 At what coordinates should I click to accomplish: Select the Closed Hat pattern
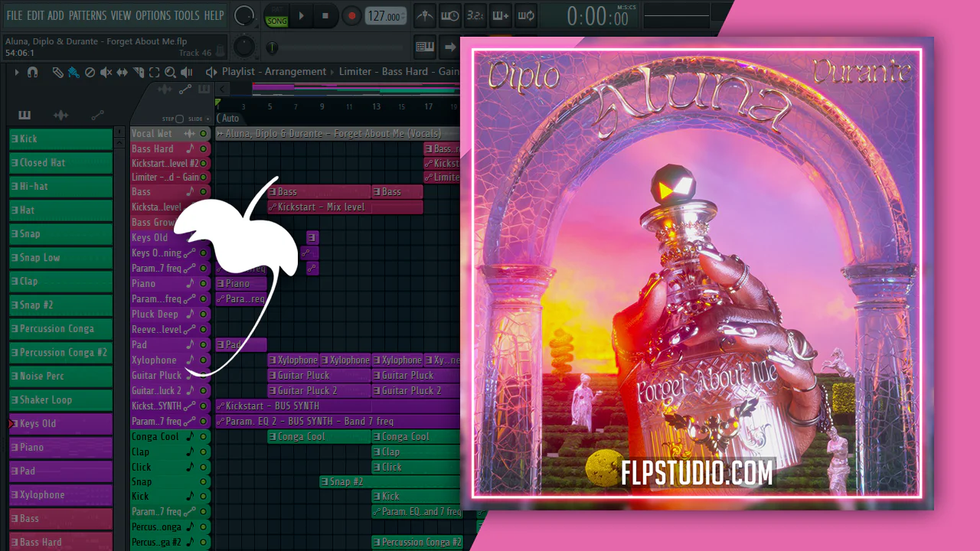pos(61,163)
